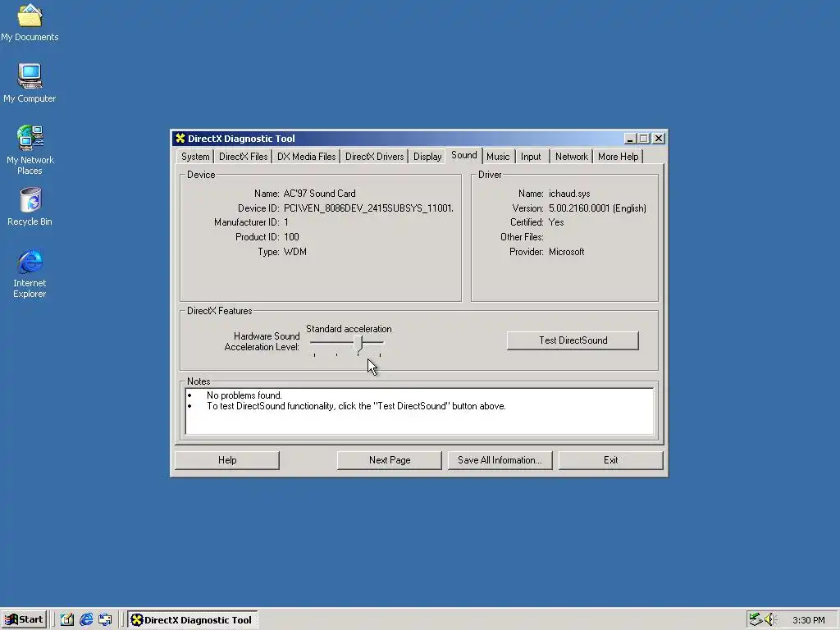Switch to the Music tab
Viewport: 840px width, 630px height.
pos(498,157)
